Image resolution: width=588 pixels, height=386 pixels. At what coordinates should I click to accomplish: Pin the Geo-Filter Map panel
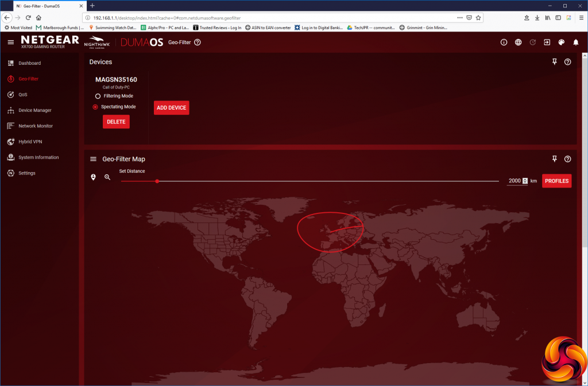pyautogui.click(x=554, y=159)
